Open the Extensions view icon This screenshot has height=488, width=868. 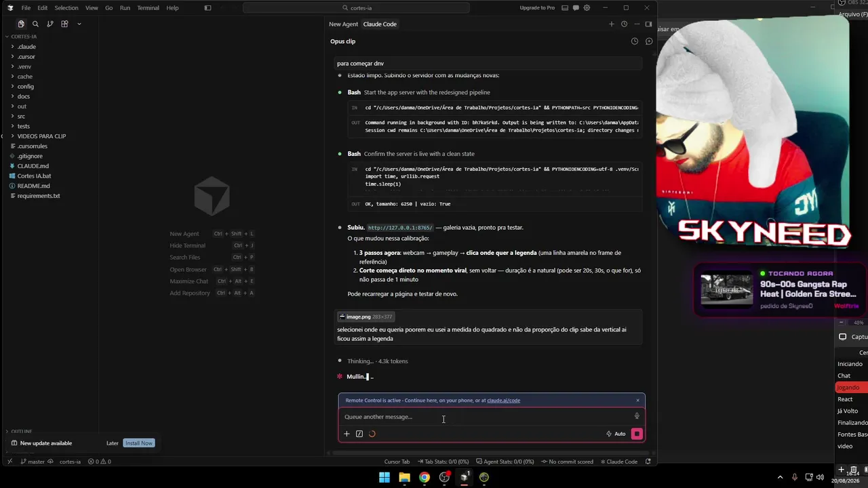(x=64, y=24)
